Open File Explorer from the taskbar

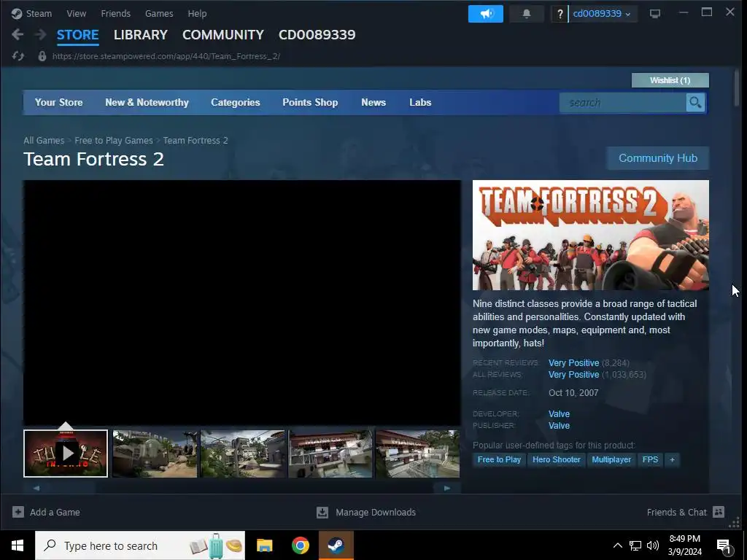[x=264, y=545]
